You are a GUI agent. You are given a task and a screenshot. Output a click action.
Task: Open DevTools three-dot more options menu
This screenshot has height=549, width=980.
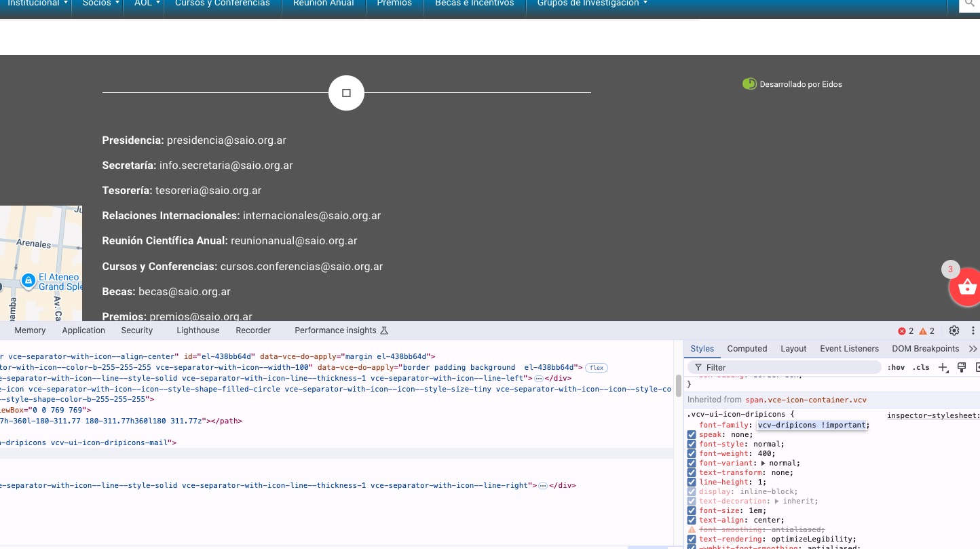(973, 330)
